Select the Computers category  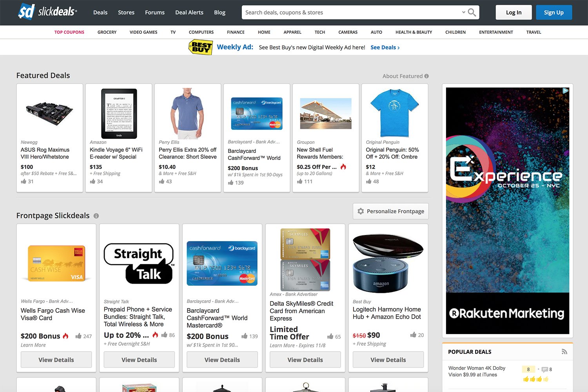[201, 32]
